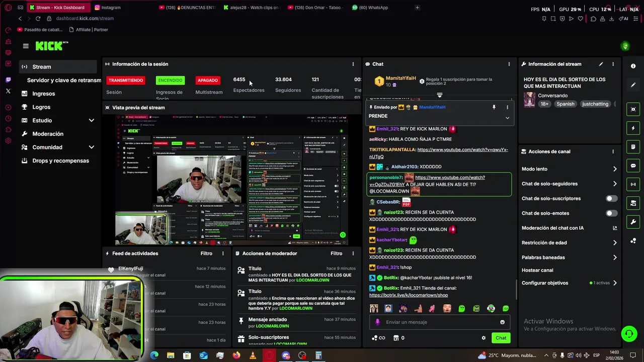Toggle stream preview widget in right rail
The width and height of the screenshot is (644, 362).
tap(633, 109)
